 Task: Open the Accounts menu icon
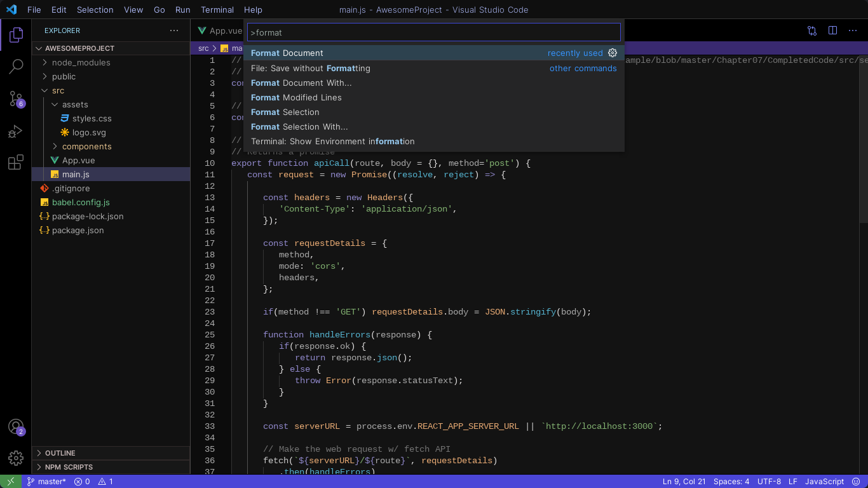pos(16,427)
